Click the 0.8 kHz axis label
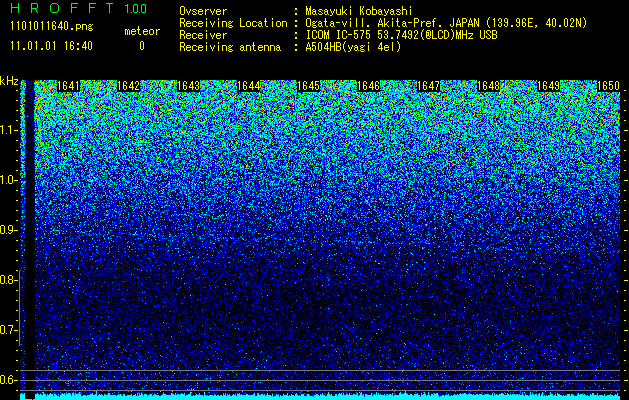 pyautogui.click(x=8, y=280)
